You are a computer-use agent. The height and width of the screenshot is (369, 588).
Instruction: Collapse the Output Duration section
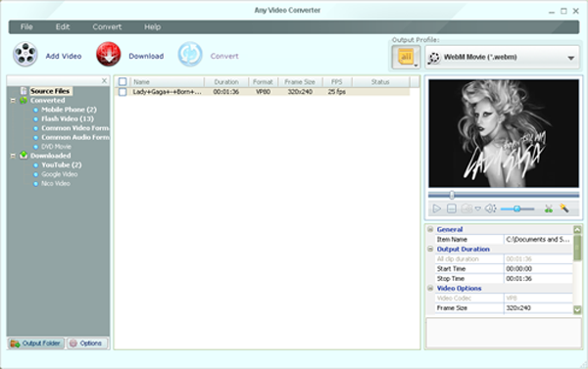(x=430, y=249)
